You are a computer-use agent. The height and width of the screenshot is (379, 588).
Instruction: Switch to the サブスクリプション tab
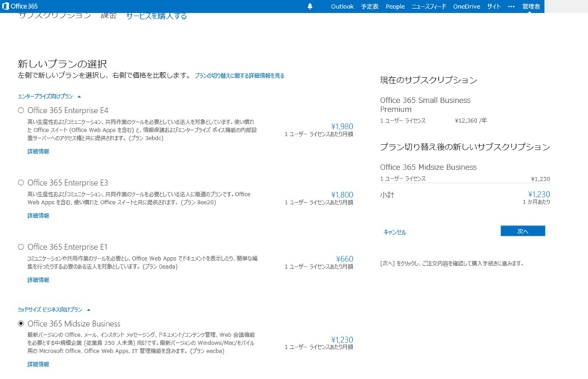[55, 15]
